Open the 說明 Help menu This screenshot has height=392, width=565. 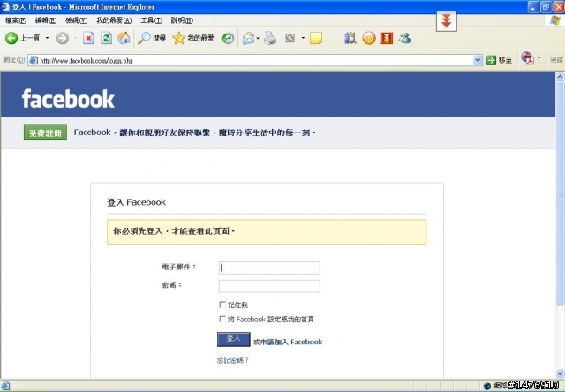(x=182, y=20)
